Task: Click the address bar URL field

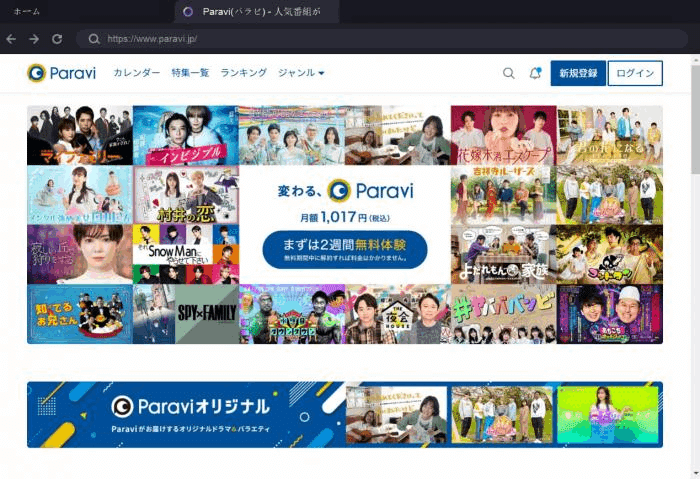Action: pos(382,39)
